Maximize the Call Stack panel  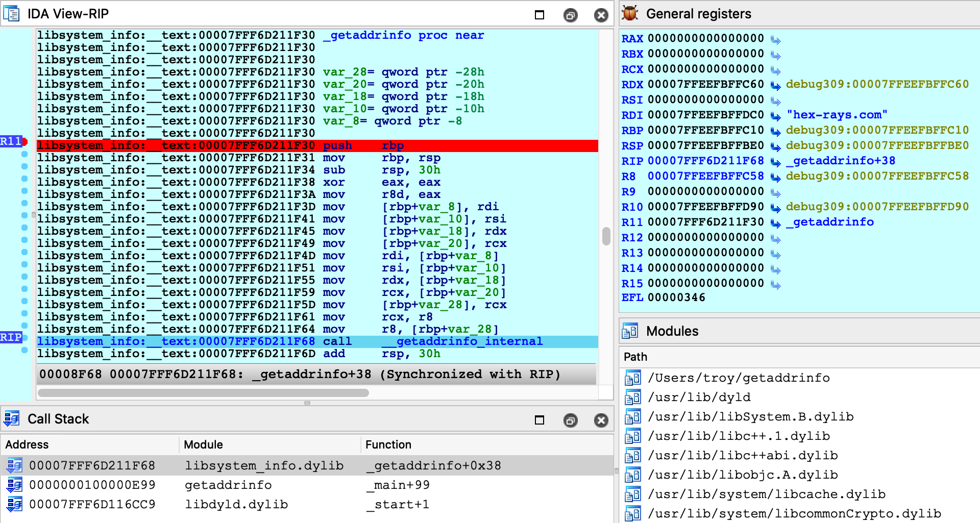click(x=540, y=420)
